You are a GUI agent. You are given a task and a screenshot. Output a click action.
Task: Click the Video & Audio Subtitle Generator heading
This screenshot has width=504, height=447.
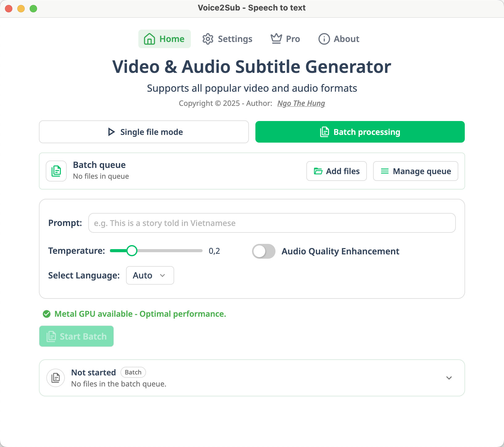point(252,67)
